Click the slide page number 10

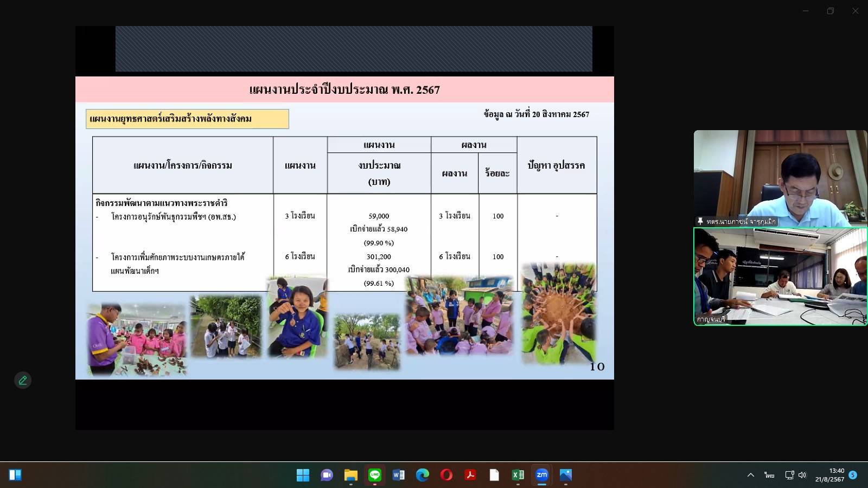click(x=597, y=367)
